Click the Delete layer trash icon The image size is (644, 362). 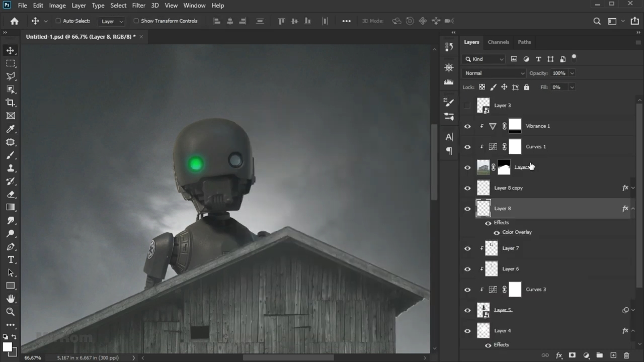(626, 355)
